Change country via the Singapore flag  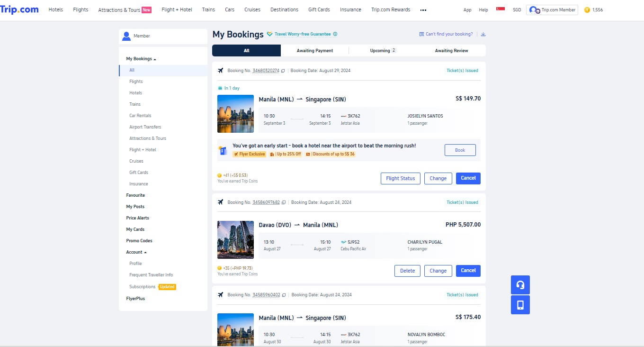pos(501,9)
